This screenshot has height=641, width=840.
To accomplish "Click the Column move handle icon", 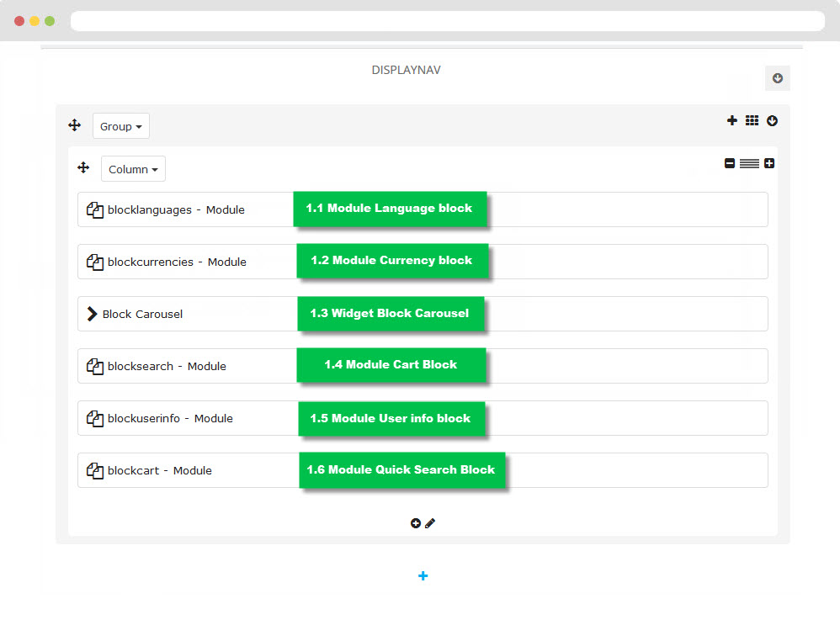I will pos(83,167).
